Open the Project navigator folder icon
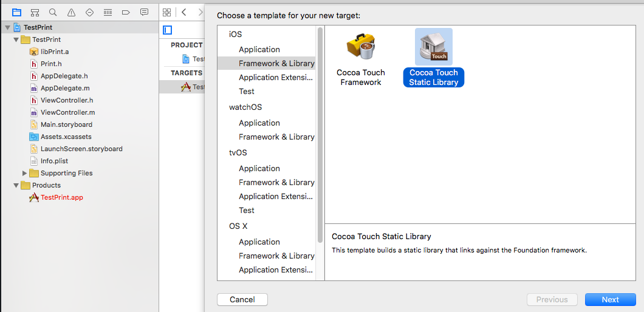 (x=16, y=12)
